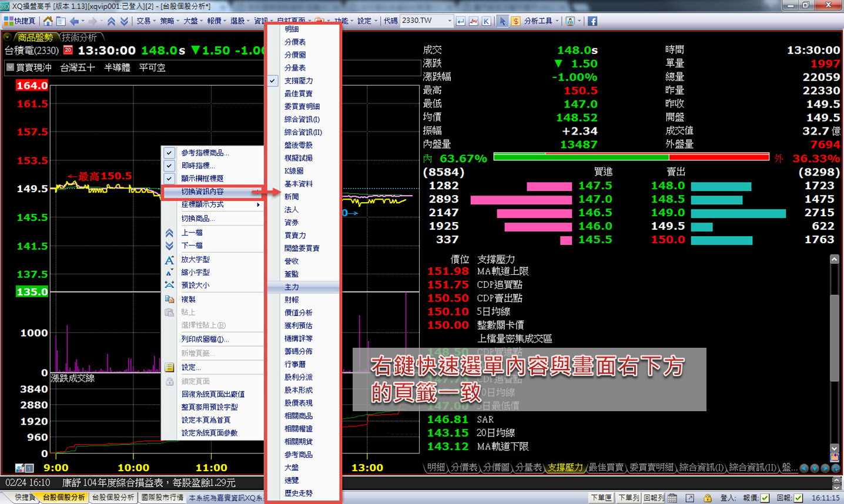Click the 下單列 button
The width and height of the screenshot is (844, 504).
click(628, 498)
